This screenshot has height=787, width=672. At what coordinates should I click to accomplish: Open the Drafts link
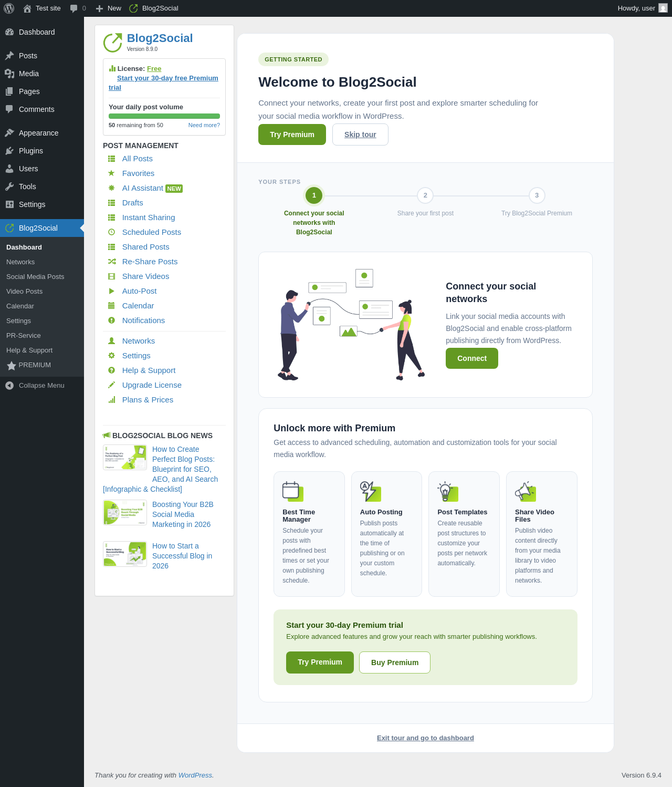pos(133,203)
